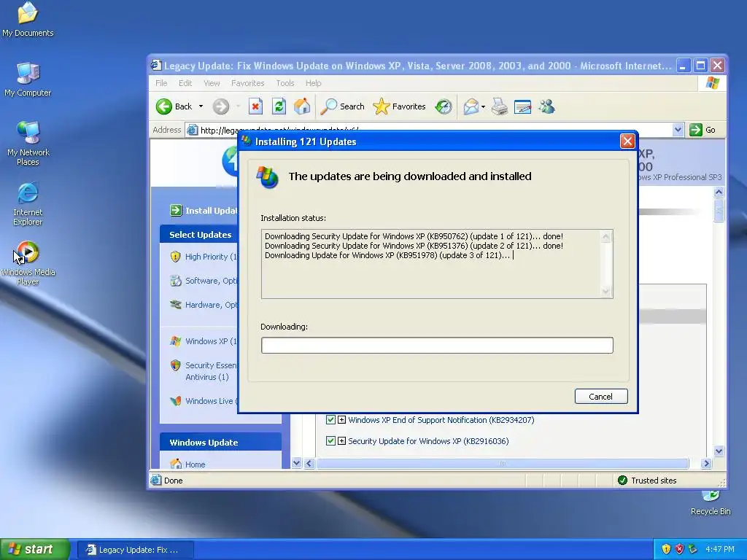Click the tray icon next to the clock
747x560 pixels.
[x=693, y=549]
